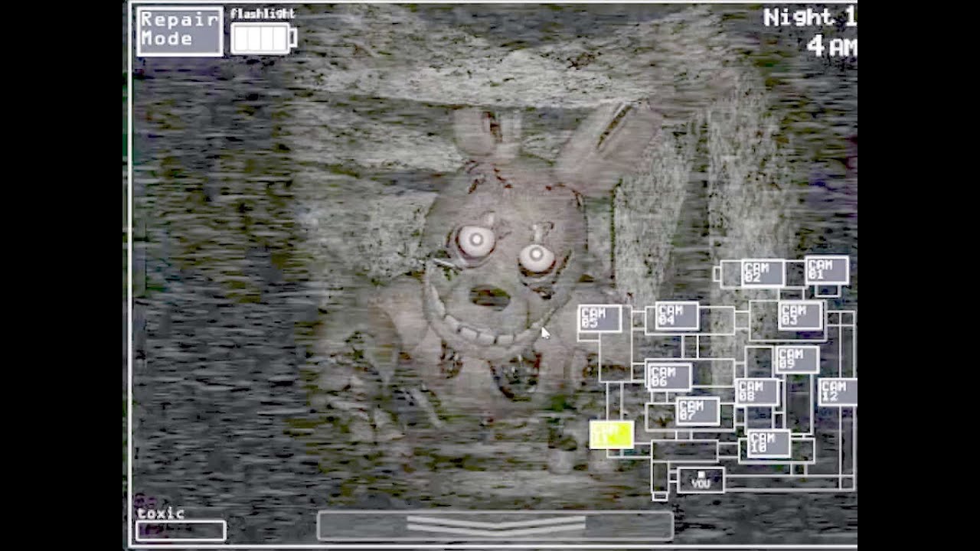Click the toxic meter bar
Viewport: 980px width, 551px height.
(x=181, y=530)
